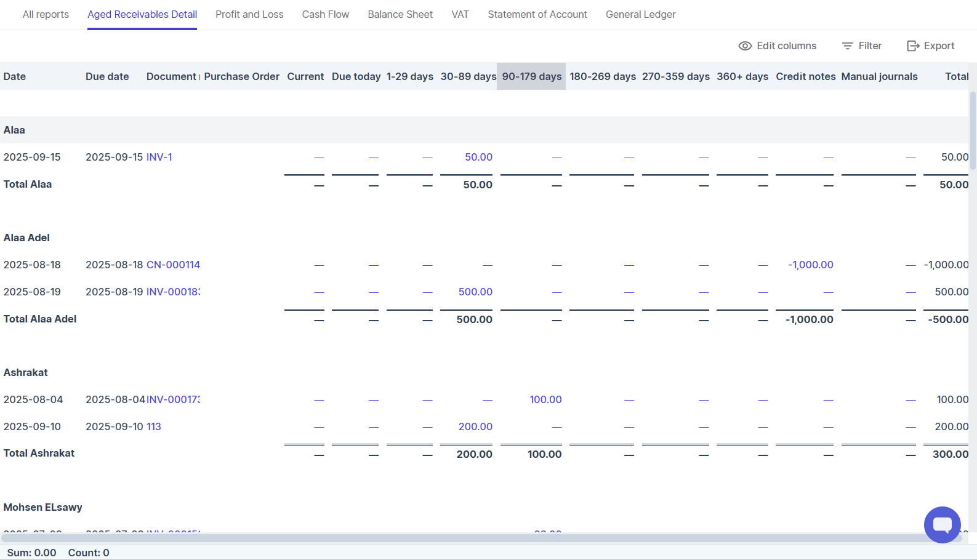
Task: Open the chat support bubble
Action: pos(942,524)
